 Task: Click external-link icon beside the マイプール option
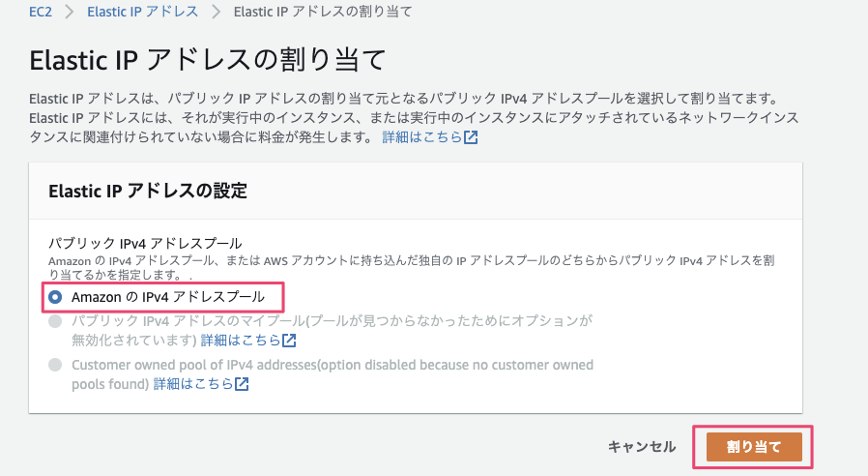[288, 341]
